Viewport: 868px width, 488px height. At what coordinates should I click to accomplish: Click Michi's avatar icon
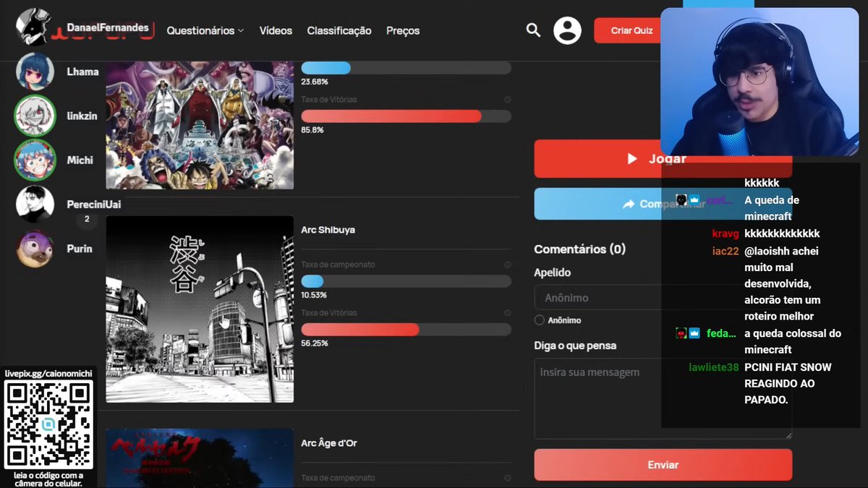pos(35,160)
